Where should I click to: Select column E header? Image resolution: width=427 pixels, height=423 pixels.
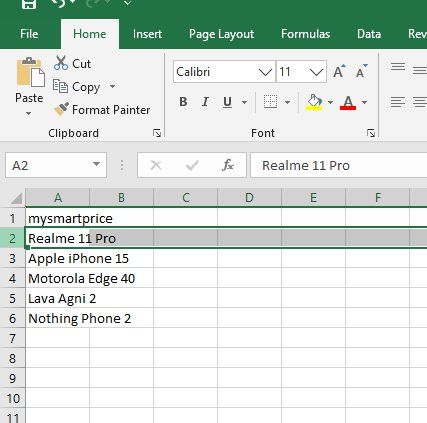(313, 198)
